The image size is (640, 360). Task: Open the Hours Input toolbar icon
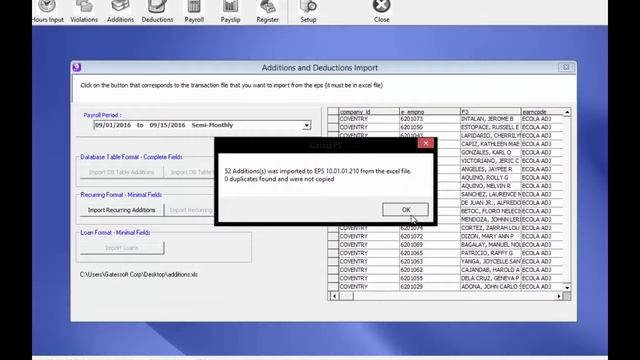coord(47,11)
